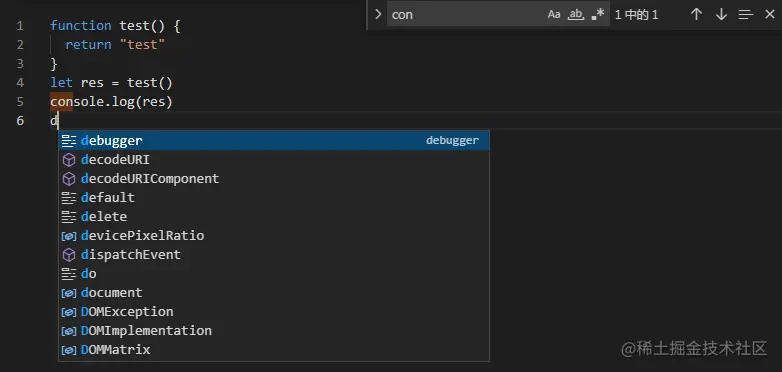Image resolution: width=782 pixels, height=372 pixels.
Task: Click keyword icon beside do
Action: click(x=68, y=273)
